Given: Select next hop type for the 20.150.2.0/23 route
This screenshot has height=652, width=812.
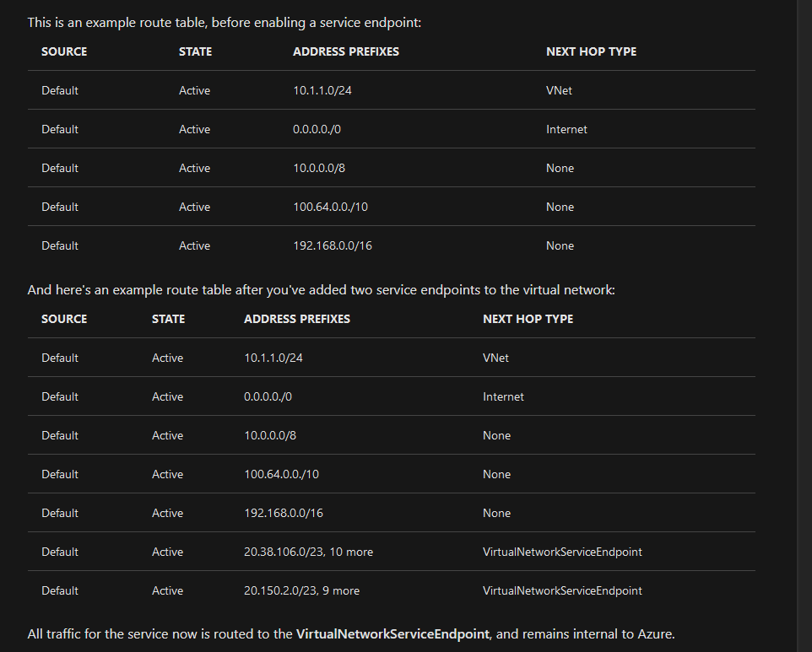Looking at the screenshot, I should [x=562, y=590].
